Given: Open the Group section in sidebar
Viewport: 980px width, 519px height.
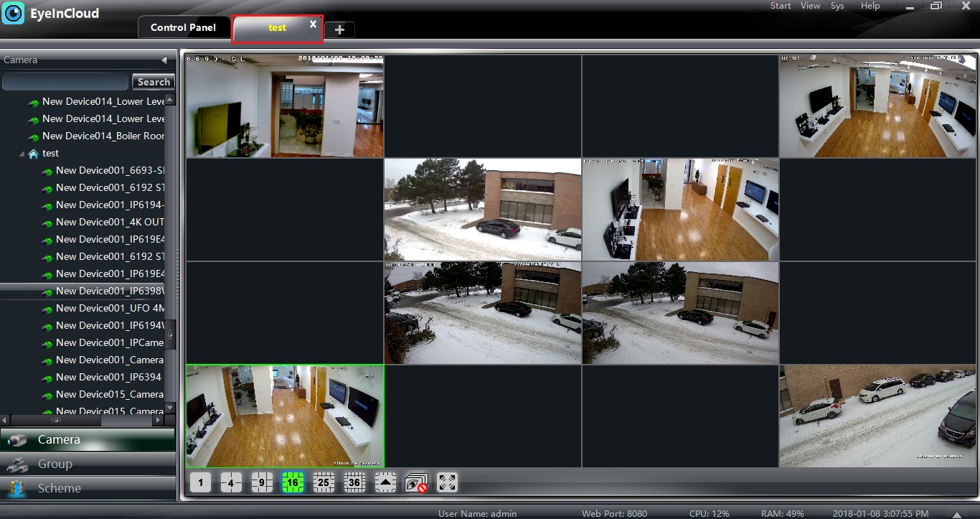Looking at the screenshot, I should point(88,464).
